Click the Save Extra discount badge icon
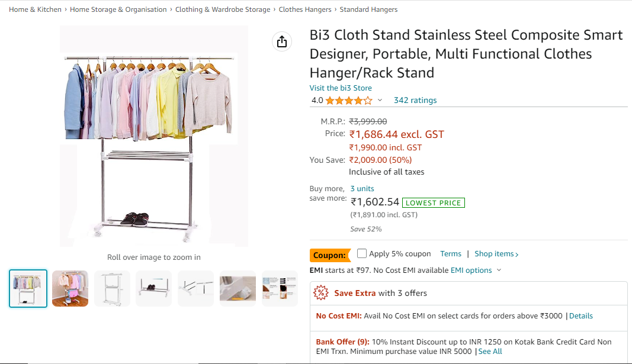Image resolution: width=632 pixels, height=364 pixels. pos(321,293)
